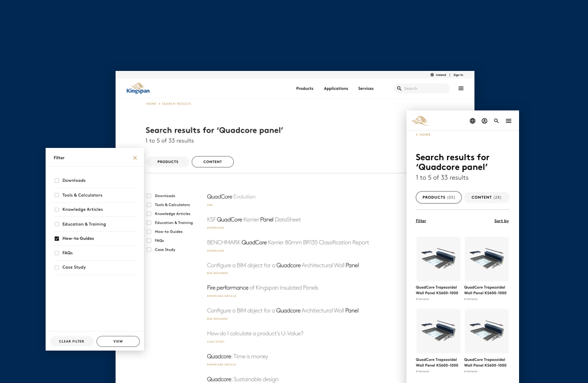Open the QuadCore Evolution result

231,197
